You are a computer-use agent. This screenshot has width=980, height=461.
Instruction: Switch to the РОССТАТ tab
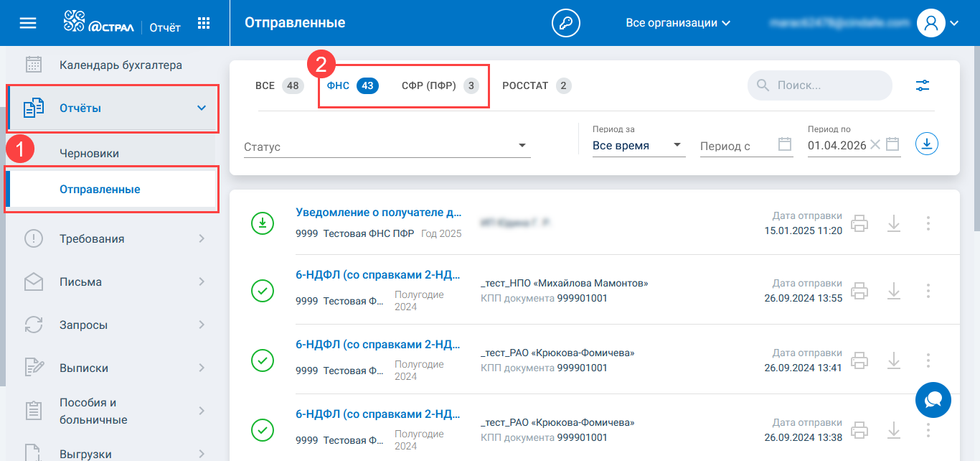(x=536, y=86)
